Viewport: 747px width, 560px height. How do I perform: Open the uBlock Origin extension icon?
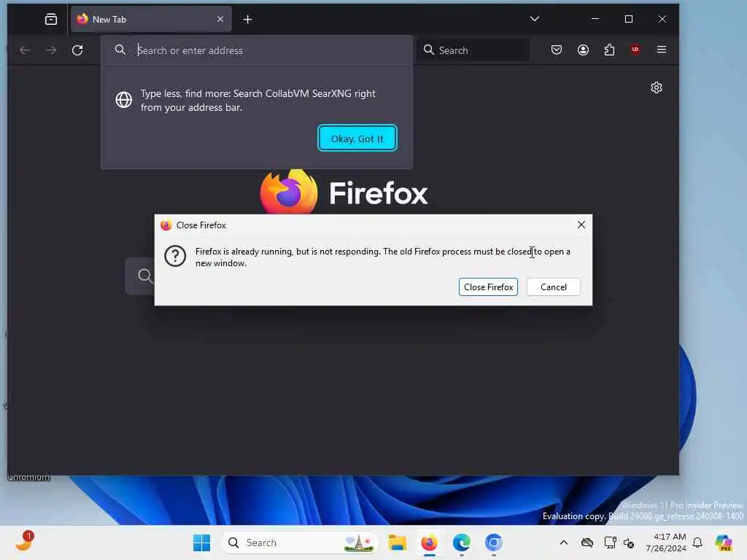tap(635, 50)
